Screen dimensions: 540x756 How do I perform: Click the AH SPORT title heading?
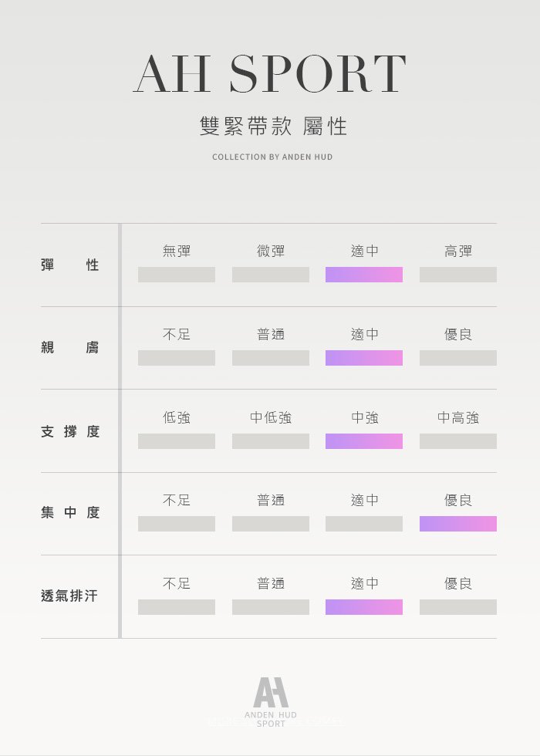point(270,74)
